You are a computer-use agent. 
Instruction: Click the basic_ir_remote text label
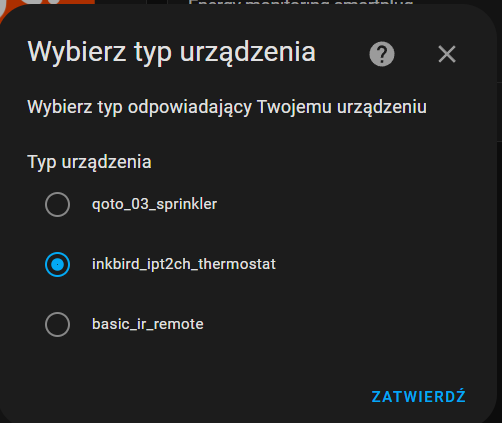147,324
